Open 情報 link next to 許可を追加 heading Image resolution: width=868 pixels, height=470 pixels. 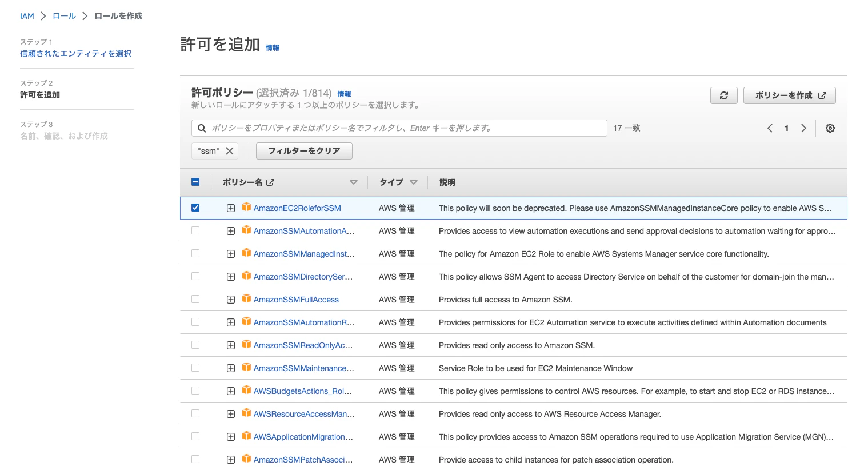coord(273,48)
